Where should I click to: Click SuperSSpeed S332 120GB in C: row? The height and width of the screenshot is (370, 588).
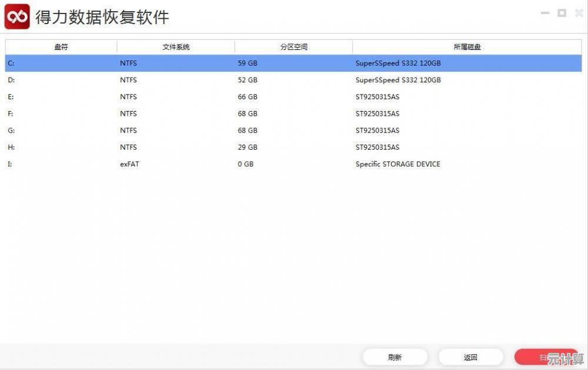pos(398,63)
